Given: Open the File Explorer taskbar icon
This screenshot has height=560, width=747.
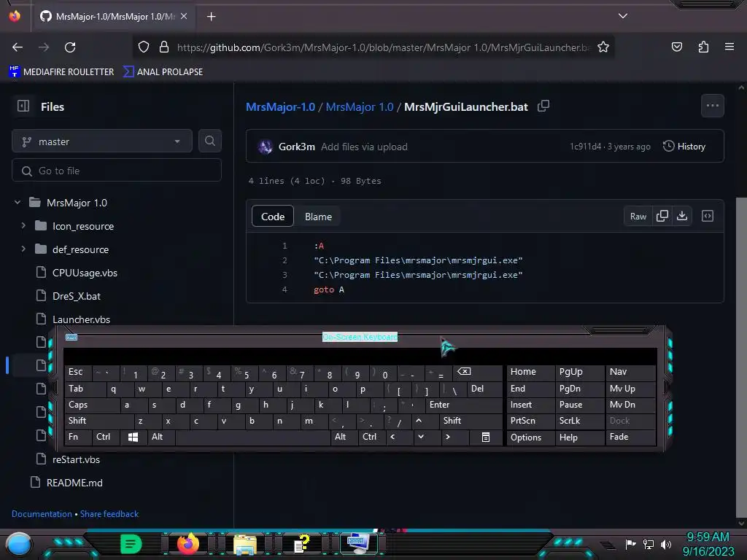Looking at the screenshot, I should click(x=244, y=544).
